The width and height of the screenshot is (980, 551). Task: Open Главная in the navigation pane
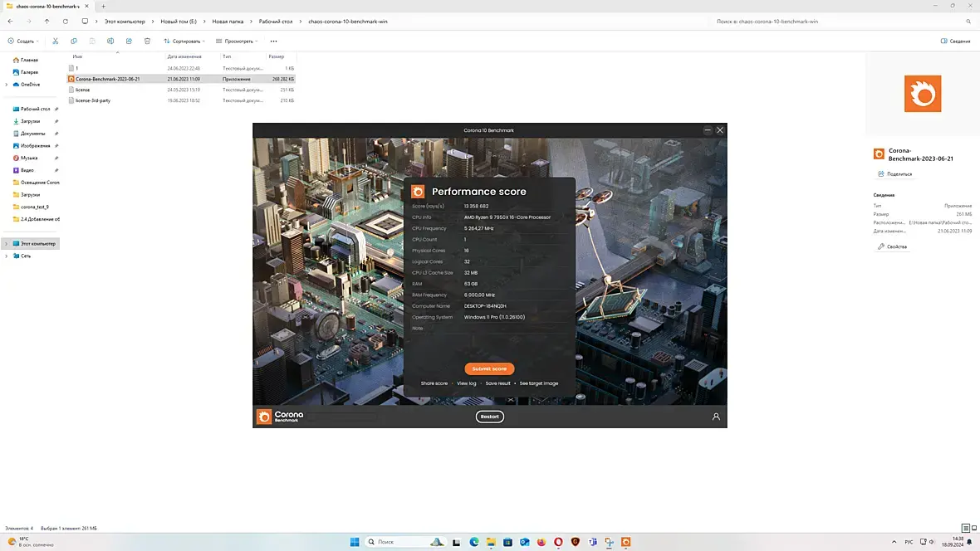(x=29, y=60)
